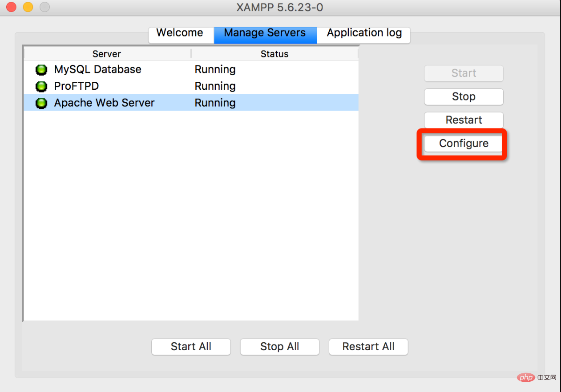Close the XAMPP window with red button
The height and width of the screenshot is (392, 561).
pyautogui.click(x=11, y=7)
